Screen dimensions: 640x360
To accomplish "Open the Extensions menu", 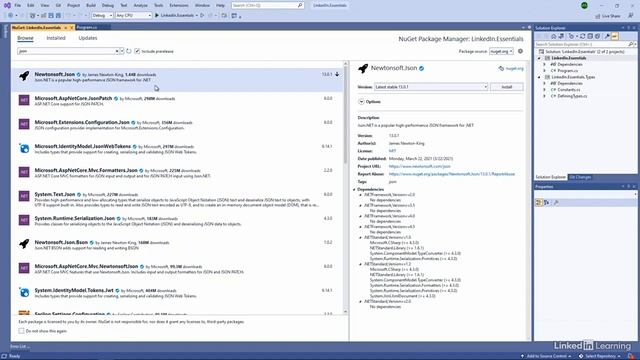I will coord(179,5).
